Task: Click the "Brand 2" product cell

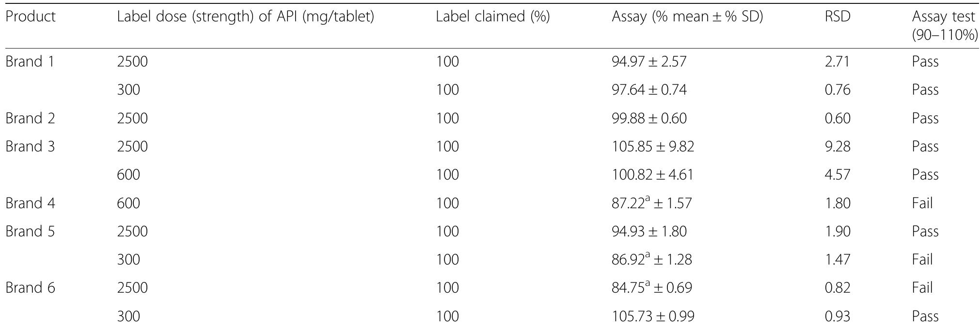Action: pos(30,118)
